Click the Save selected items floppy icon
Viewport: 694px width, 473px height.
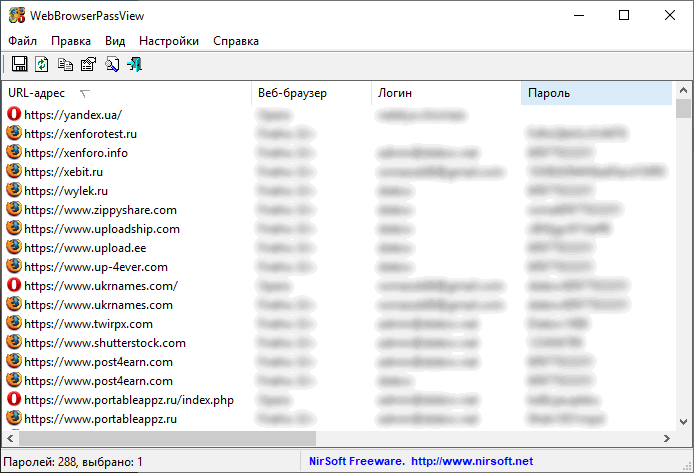[x=19, y=65]
